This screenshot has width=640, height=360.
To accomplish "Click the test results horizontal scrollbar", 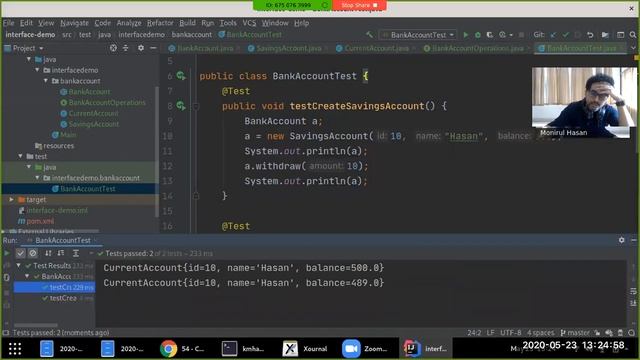I will pos(36,325).
